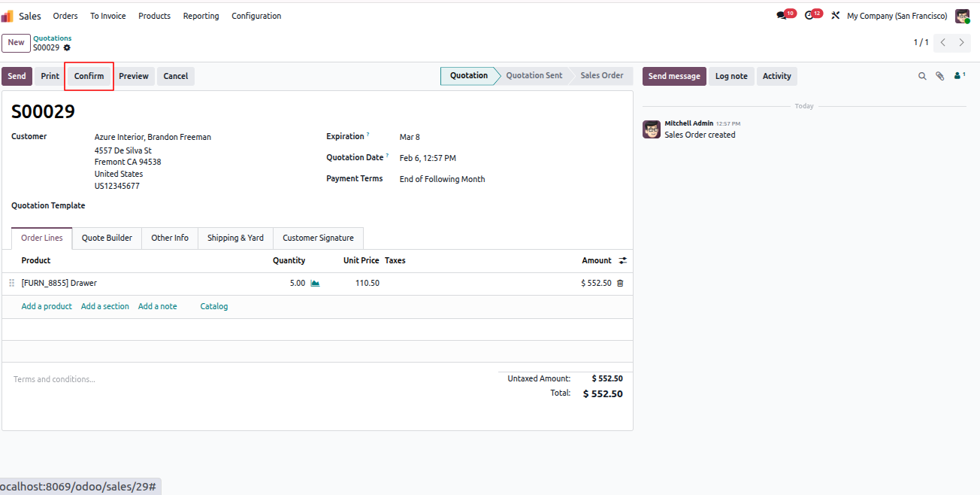Confirm the quotation

(x=89, y=76)
